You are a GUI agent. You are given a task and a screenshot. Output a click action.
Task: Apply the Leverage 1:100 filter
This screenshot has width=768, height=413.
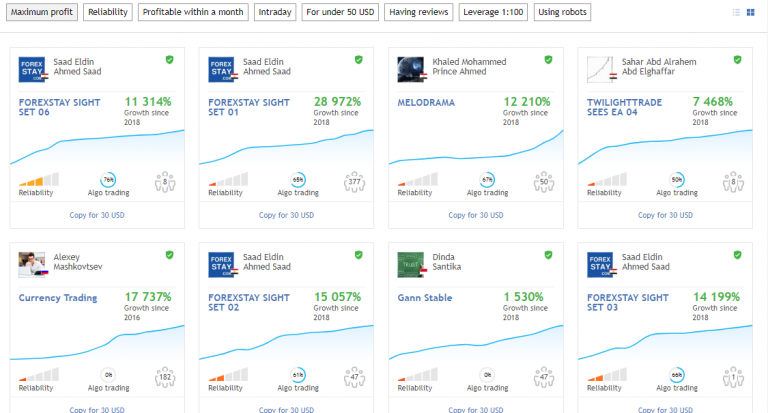click(x=493, y=12)
